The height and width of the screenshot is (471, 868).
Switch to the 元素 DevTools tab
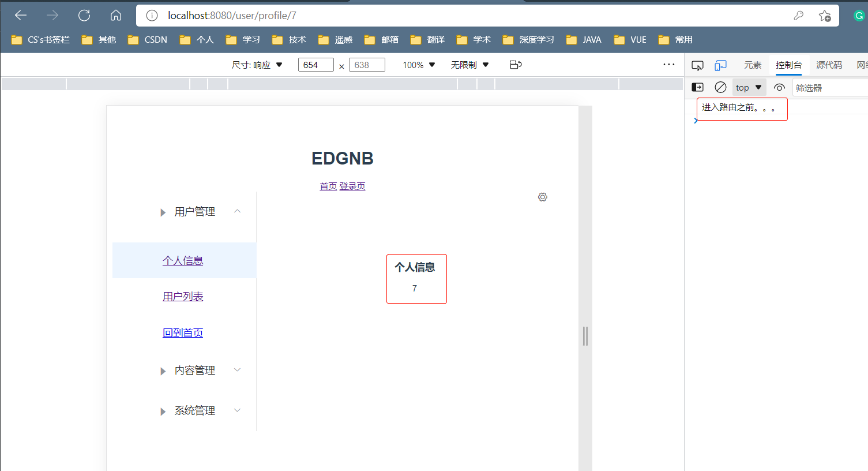[x=753, y=65]
